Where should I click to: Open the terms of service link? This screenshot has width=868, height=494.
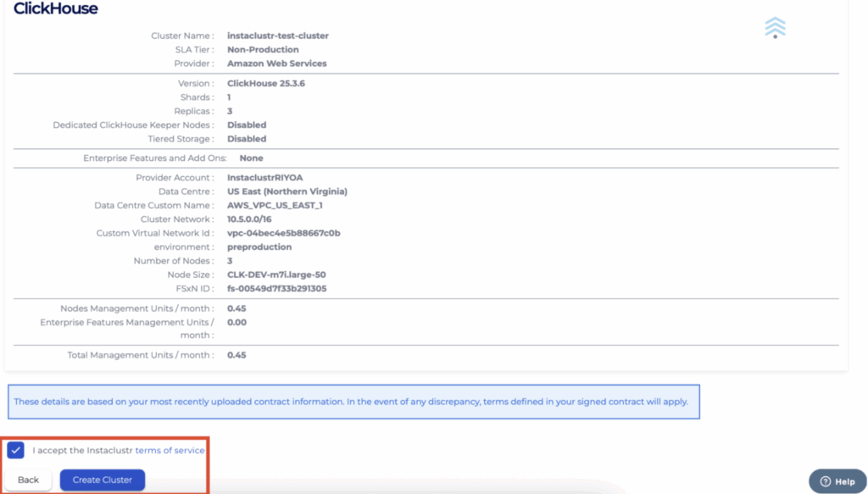click(x=170, y=451)
